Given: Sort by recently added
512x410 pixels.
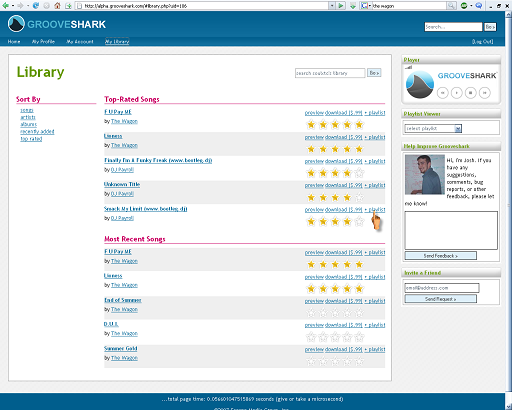Looking at the screenshot, I should [x=37, y=132].
